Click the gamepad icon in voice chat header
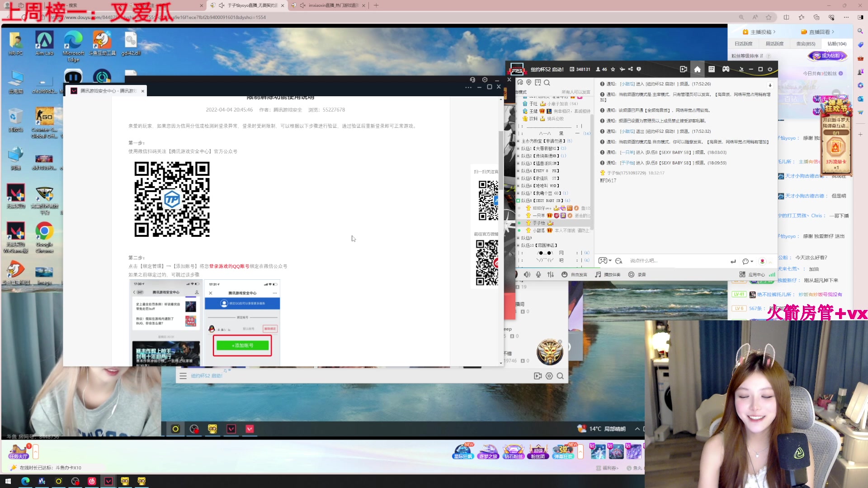 (726, 69)
